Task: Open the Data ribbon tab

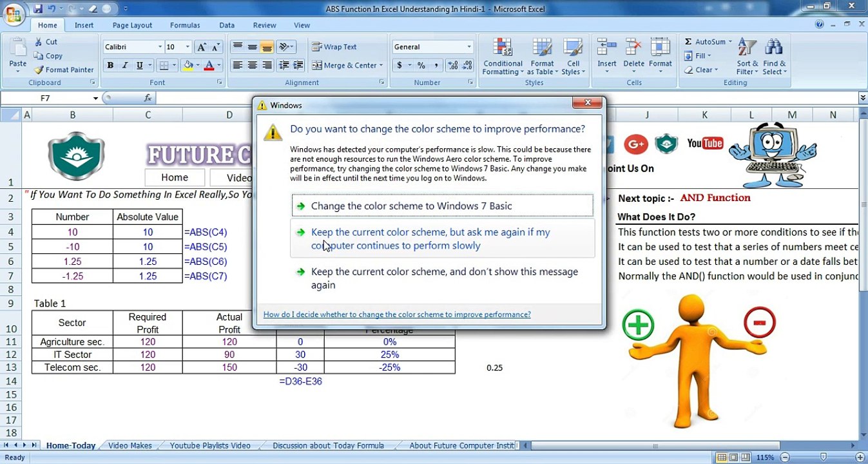Action: [x=227, y=25]
